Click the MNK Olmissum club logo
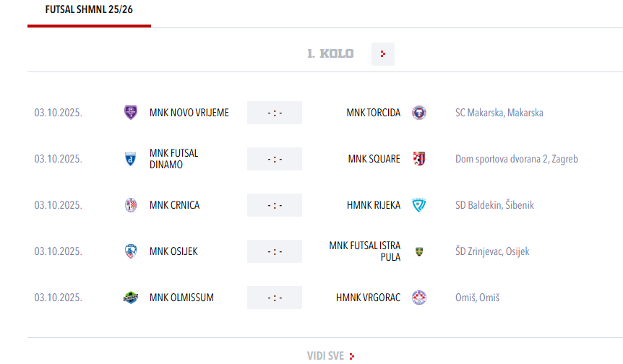Viewport: 623px width, 364px height. (131, 298)
